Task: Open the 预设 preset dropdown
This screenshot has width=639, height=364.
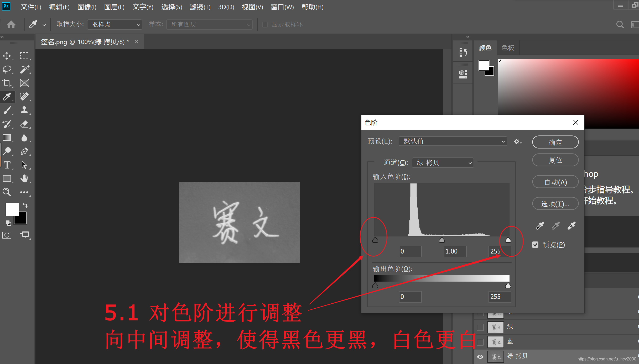Action: point(453,141)
